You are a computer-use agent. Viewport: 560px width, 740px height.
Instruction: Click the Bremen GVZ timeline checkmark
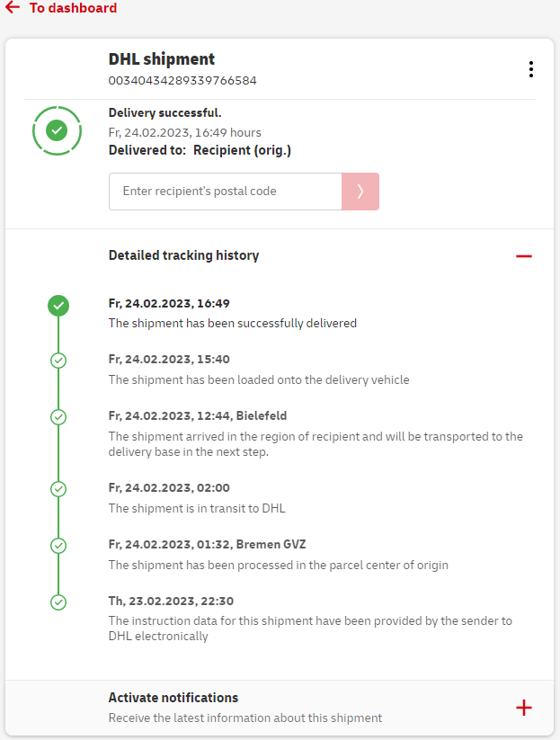[58, 546]
